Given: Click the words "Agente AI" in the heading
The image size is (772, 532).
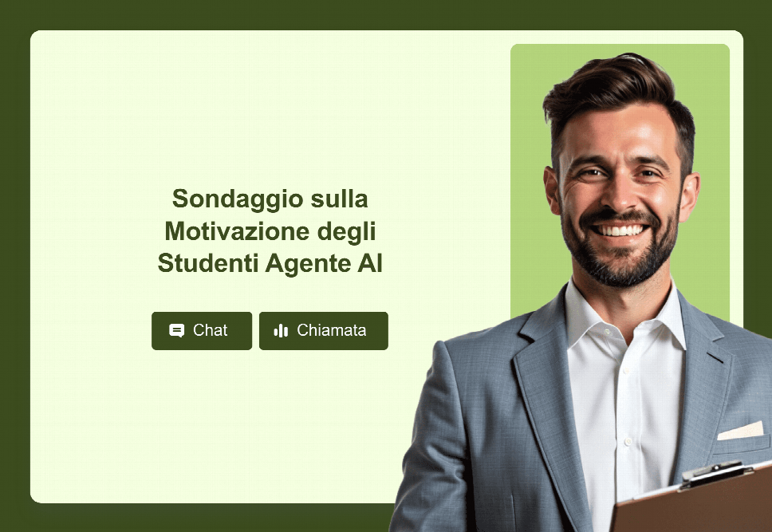Looking at the screenshot, I should [324, 262].
